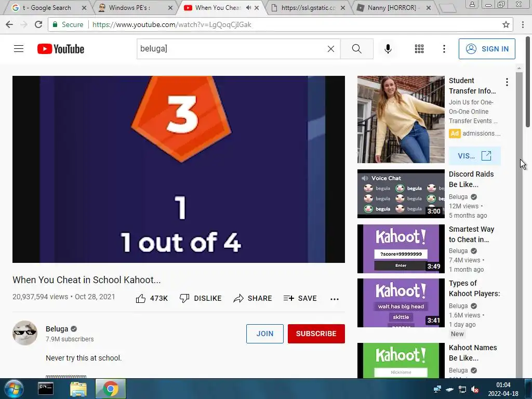Open the Chrome three-dot menu
Screen dimensions: 532x399
[x=523, y=24]
